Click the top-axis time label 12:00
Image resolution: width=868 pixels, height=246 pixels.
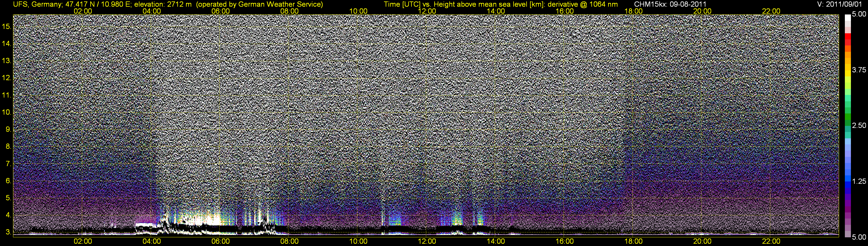click(x=427, y=11)
